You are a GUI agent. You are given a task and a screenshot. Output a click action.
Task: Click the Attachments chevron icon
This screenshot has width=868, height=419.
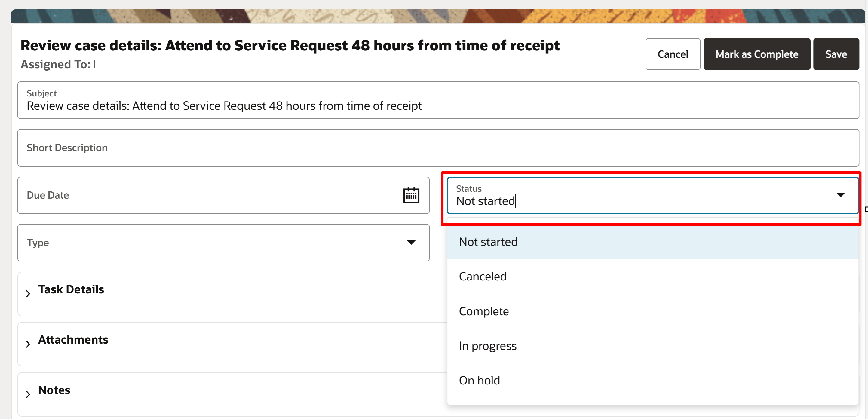click(28, 344)
